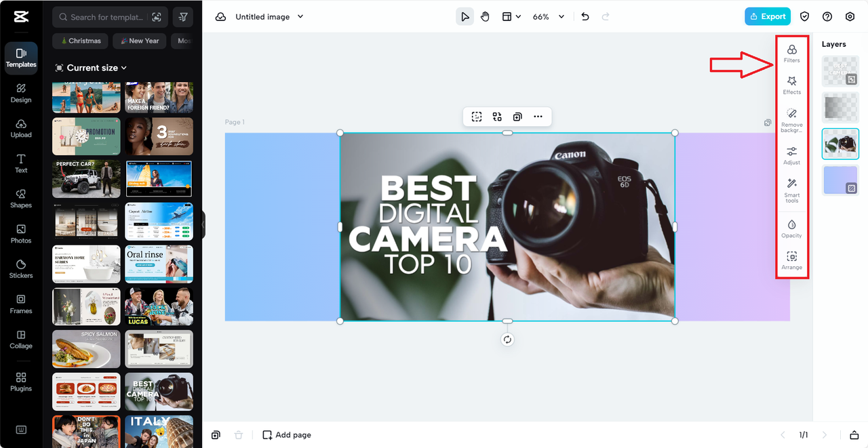868x448 pixels.
Task: Click the CapCut logo icon
Action: click(21, 17)
